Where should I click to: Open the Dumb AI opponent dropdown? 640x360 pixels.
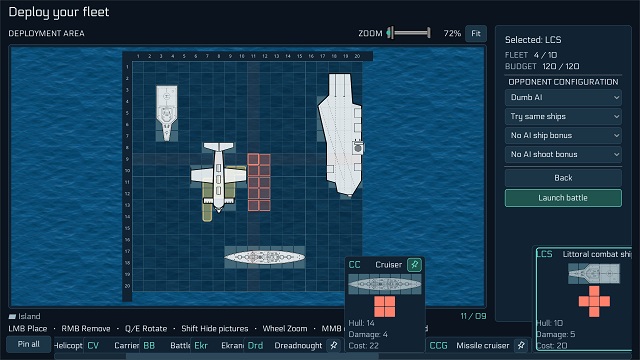point(563,97)
